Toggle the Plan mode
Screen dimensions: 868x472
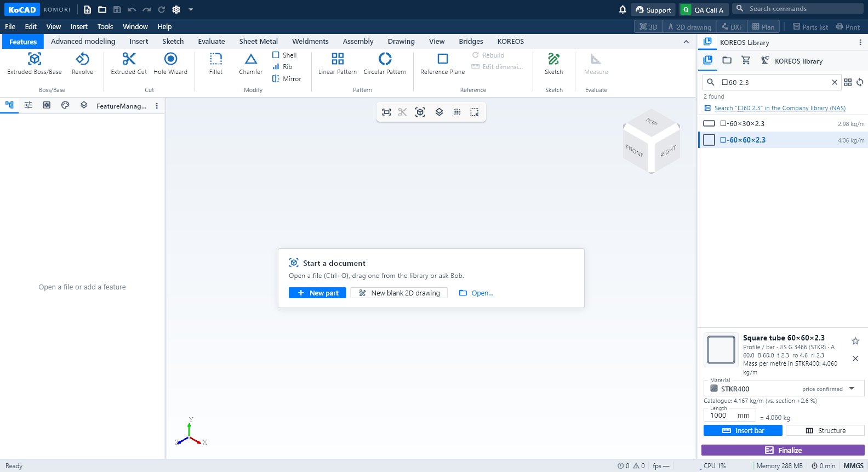pyautogui.click(x=763, y=26)
